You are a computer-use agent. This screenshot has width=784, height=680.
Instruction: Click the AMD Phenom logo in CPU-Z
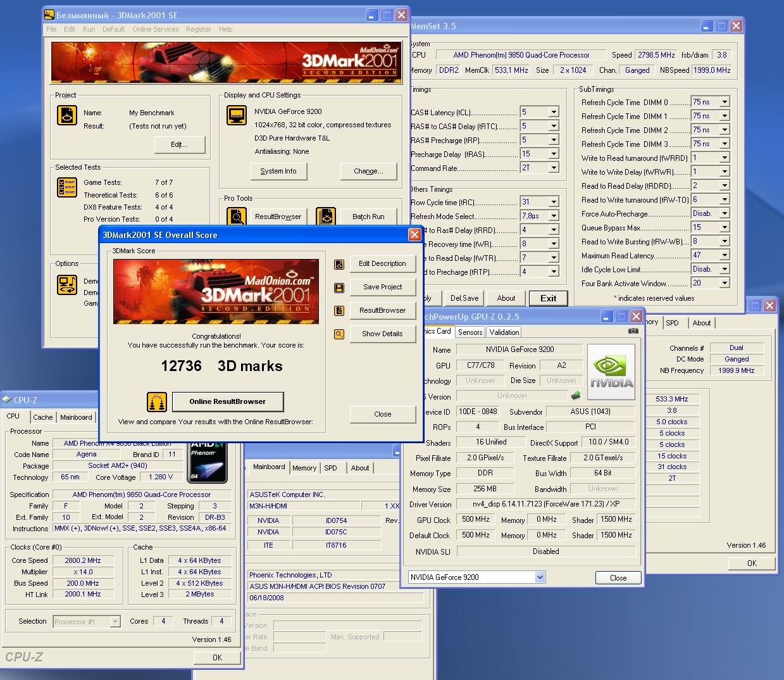pyautogui.click(x=206, y=462)
